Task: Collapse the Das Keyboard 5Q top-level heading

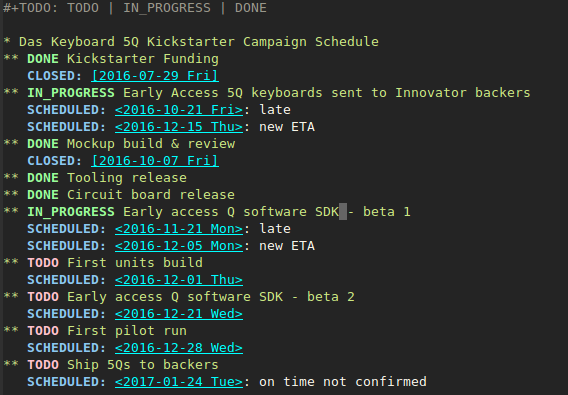Action: coord(7,41)
